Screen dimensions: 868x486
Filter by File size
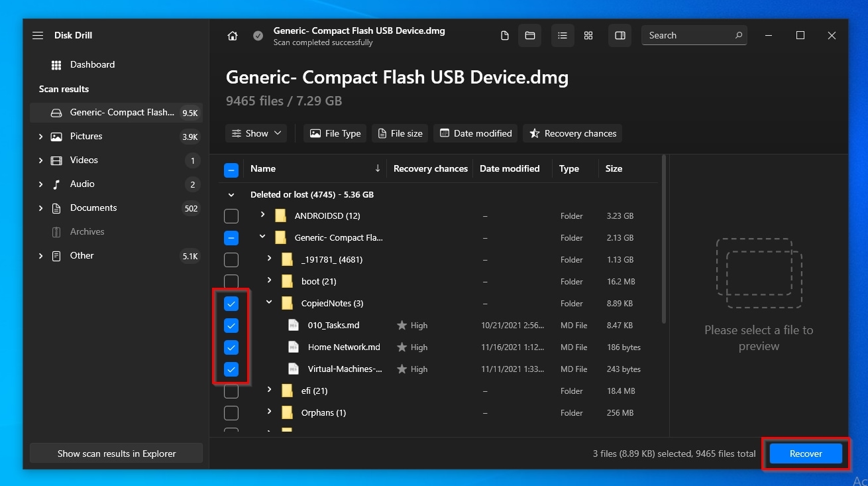[x=400, y=133]
